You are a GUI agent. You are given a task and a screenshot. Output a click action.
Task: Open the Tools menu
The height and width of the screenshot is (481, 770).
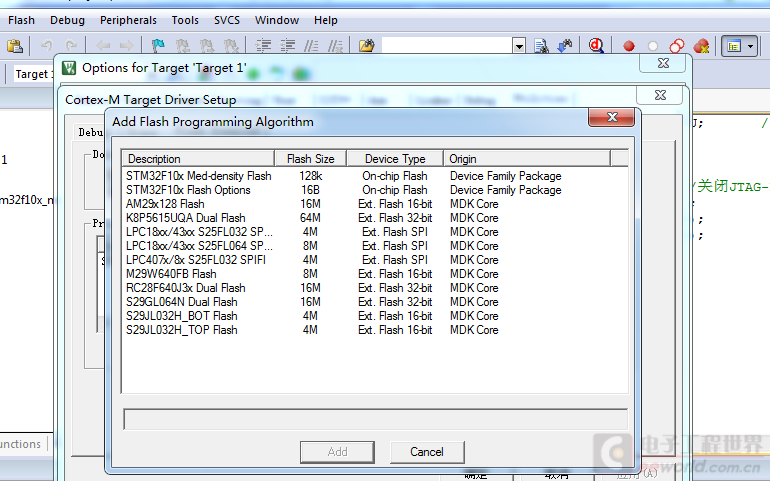185,20
